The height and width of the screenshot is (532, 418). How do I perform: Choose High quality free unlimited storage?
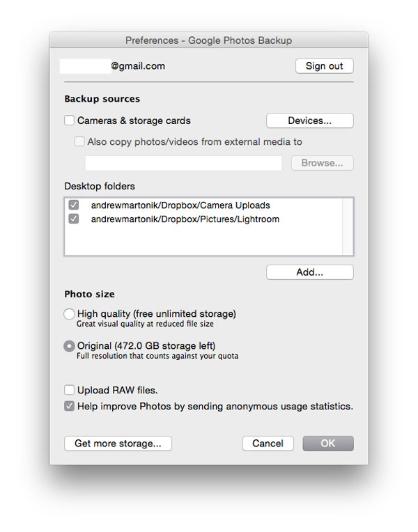click(x=69, y=314)
